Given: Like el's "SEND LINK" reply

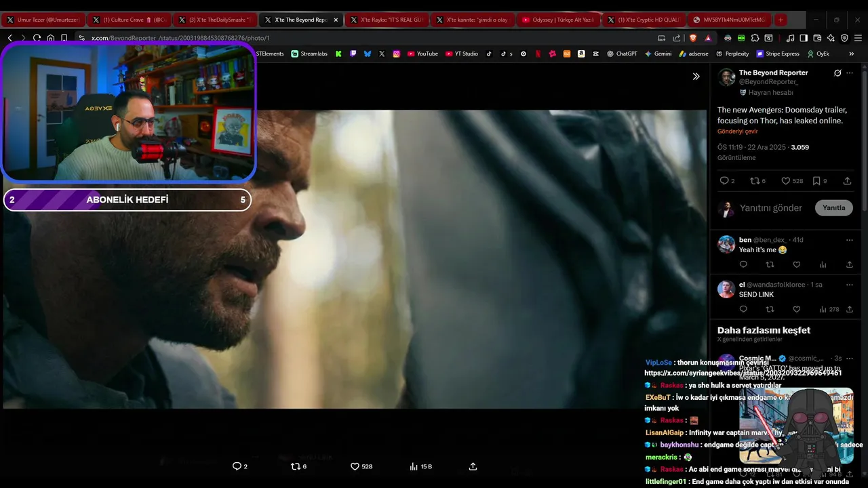Looking at the screenshot, I should 797,309.
